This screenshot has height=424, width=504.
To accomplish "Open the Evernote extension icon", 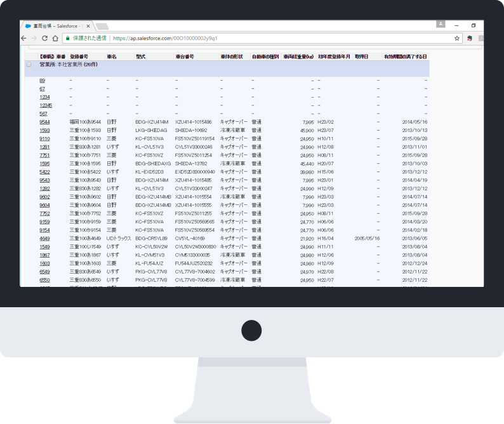I will coord(470,38).
